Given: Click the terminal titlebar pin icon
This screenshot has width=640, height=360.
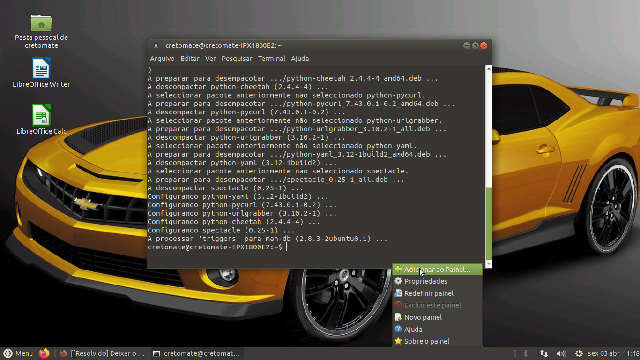Looking at the screenshot, I should pyautogui.click(x=156, y=46).
